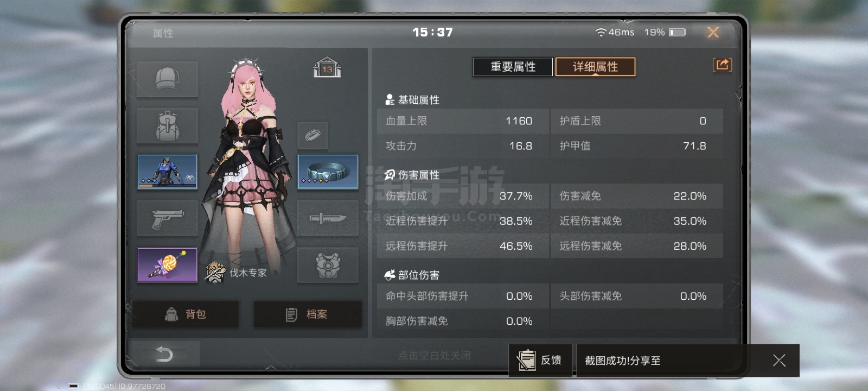The image size is (868, 391).
Task: Click the level 13 manor badge icon
Action: (327, 67)
